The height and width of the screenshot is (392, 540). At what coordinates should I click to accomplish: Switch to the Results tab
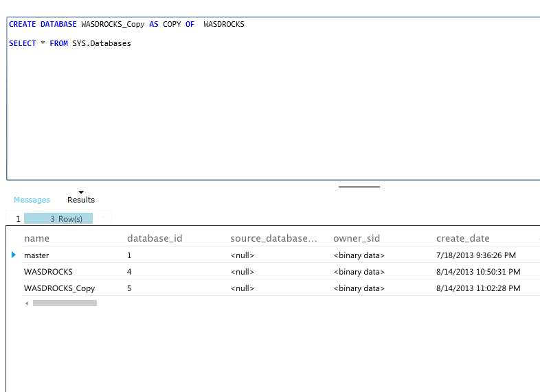(81, 200)
